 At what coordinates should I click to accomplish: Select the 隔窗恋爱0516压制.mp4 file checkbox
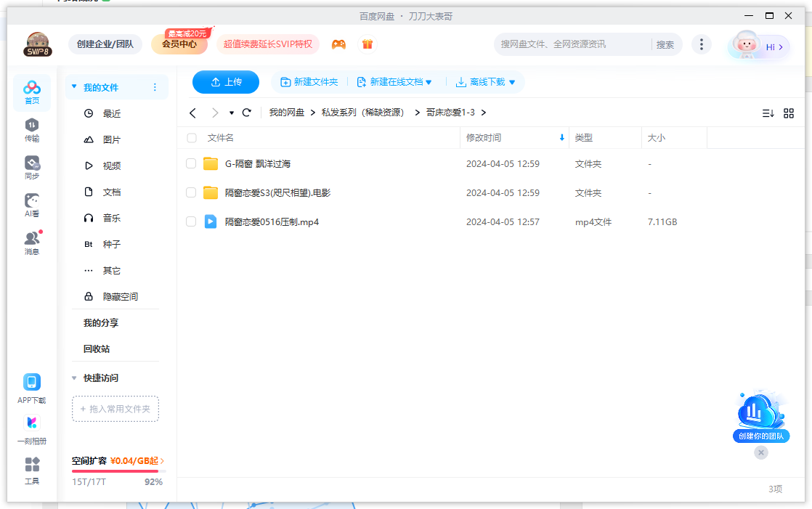190,221
